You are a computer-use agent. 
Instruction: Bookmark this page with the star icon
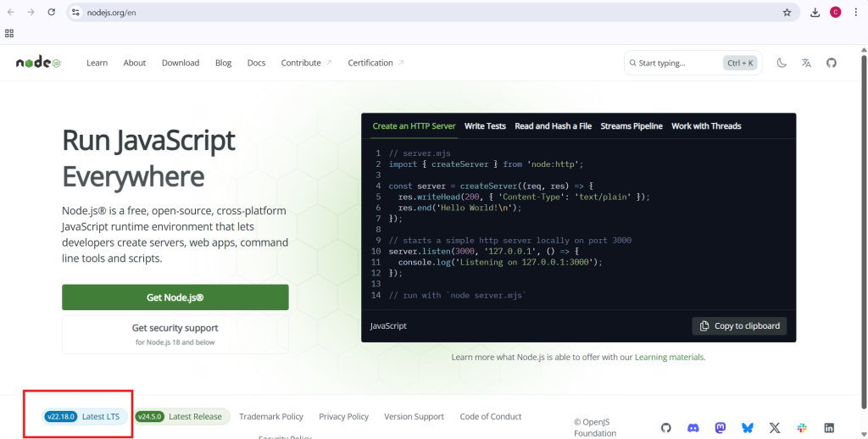point(787,12)
